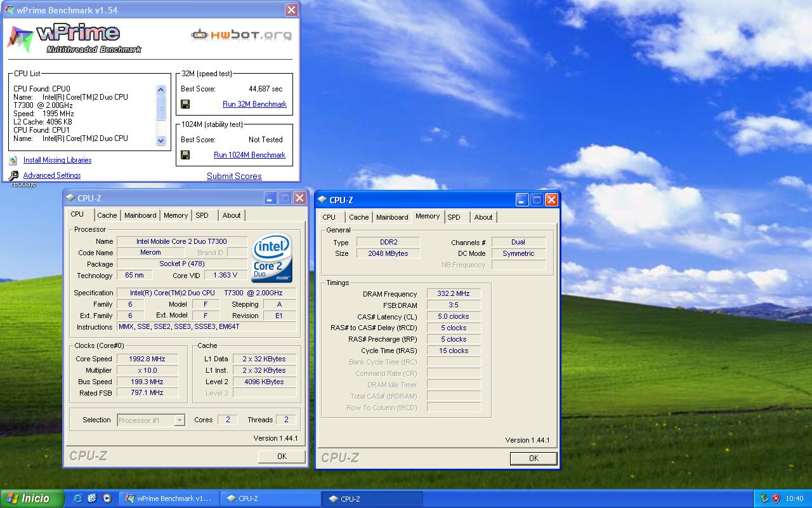Viewport: 812px width, 508px height.
Task: Run the 32M benchmark
Action: pos(254,104)
